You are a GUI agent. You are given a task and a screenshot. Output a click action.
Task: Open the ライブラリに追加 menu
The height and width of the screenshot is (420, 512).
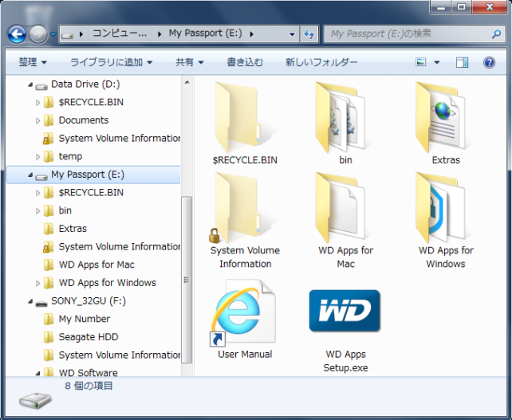(x=111, y=62)
